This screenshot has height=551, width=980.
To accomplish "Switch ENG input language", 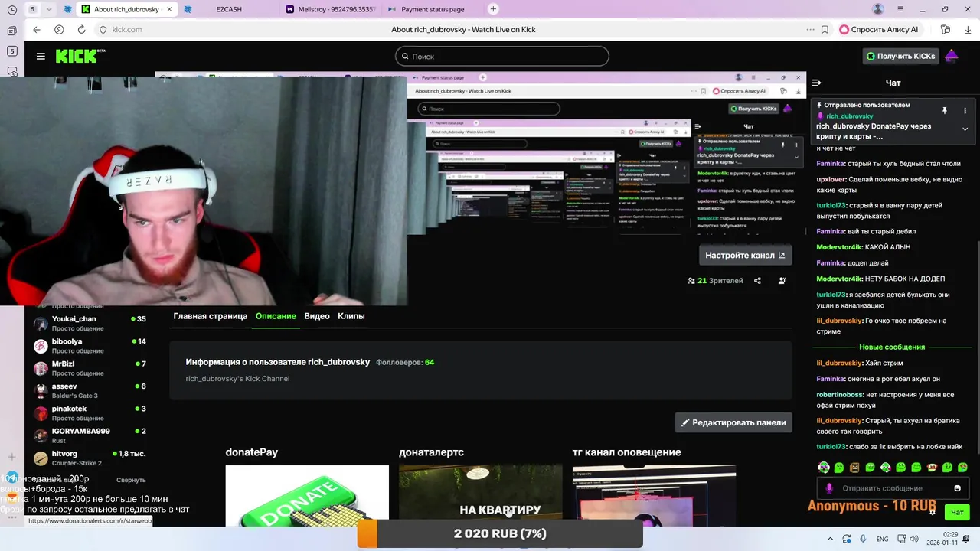I will point(882,539).
